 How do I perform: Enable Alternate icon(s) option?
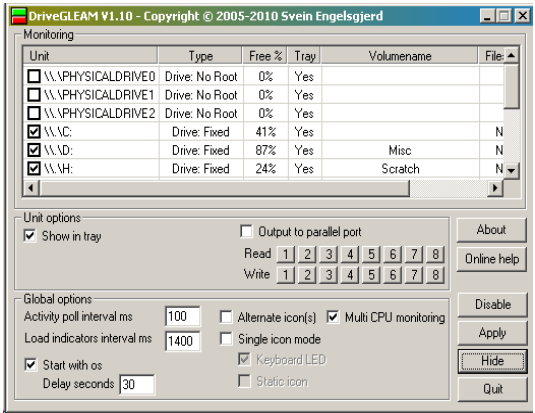pos(226,317)
